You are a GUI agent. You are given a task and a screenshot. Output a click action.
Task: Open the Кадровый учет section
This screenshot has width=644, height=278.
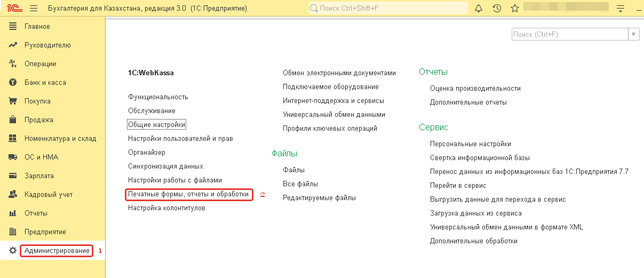click(x=49, y=195)
